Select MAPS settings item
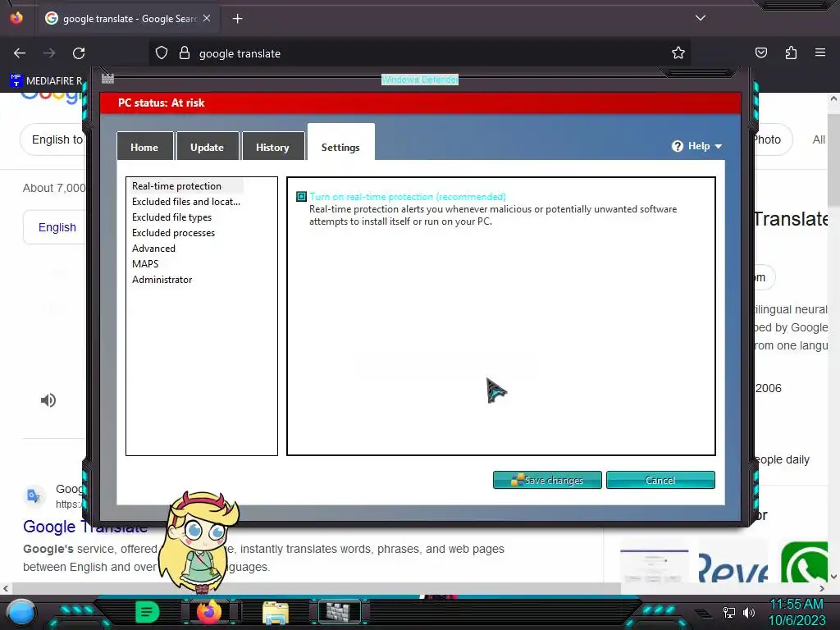The width and height of the screenshot is (840, 630). [145, 263]
